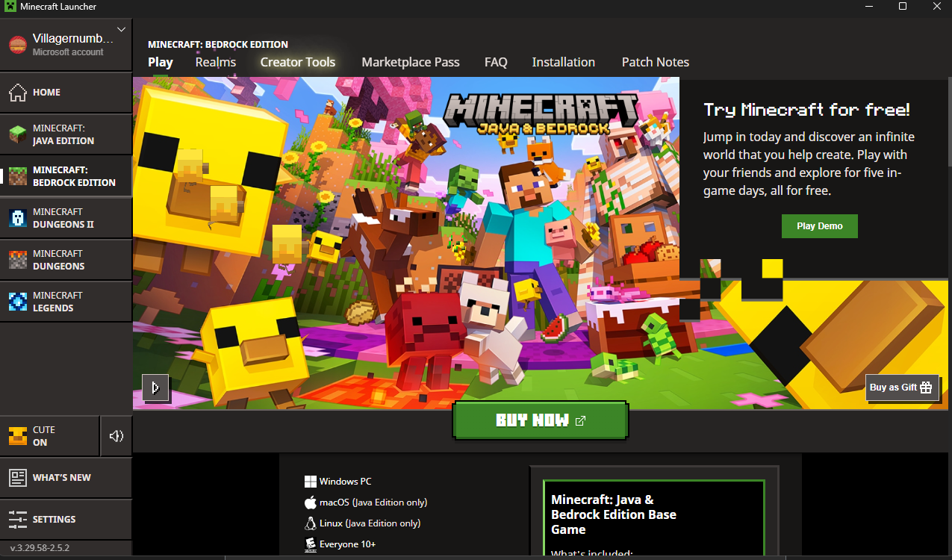This screenshot has height=560, width=952.
Task: Open the Marketplace Pass tab
Action: point(411,62)
